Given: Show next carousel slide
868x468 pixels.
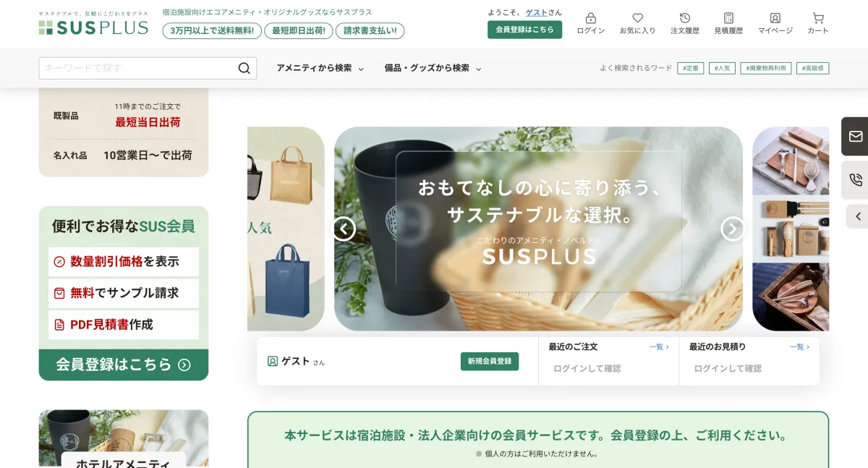Looking at the screenshot, I should (733, 229).
